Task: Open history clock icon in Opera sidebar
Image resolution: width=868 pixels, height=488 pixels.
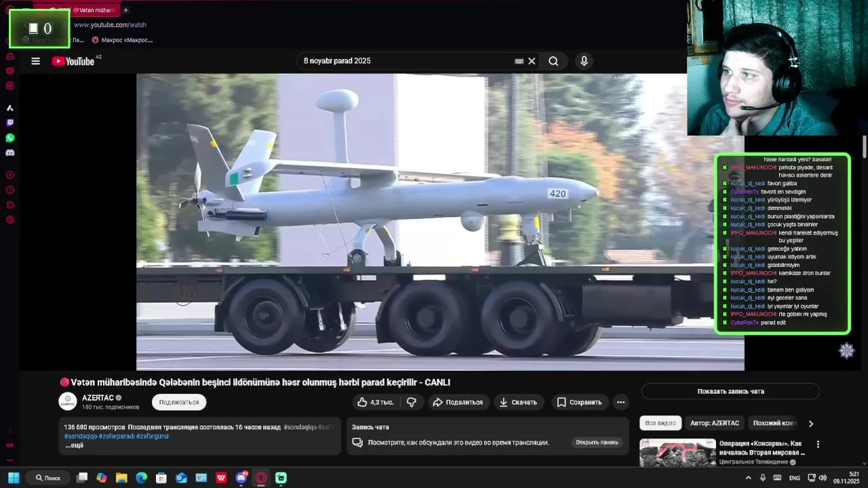Action: click(x=10, y=190)
